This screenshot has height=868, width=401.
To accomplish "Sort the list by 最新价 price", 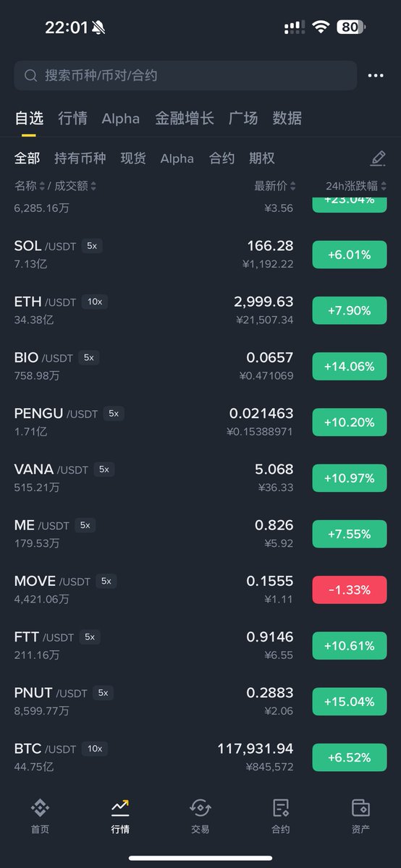I will click(274, 186).
